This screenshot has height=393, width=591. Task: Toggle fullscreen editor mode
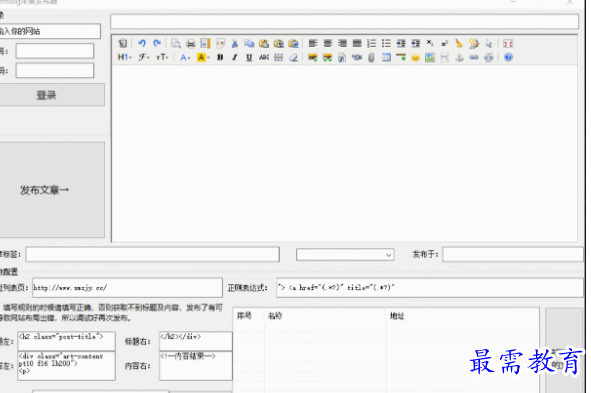tap(508, 43)
